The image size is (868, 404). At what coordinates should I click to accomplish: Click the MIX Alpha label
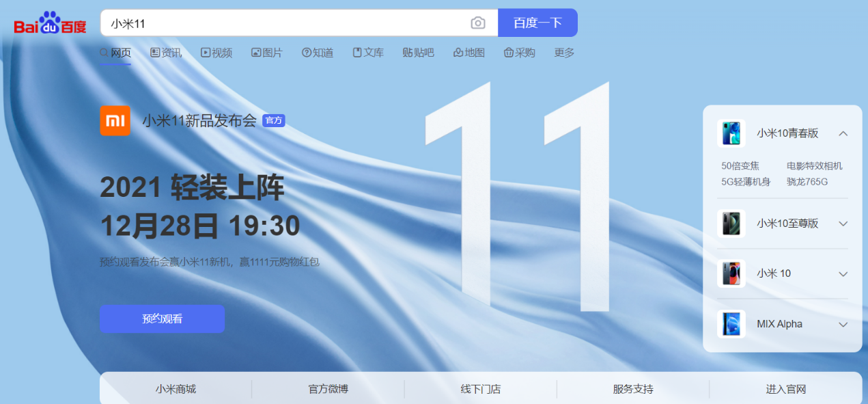(x=779, y=324)
